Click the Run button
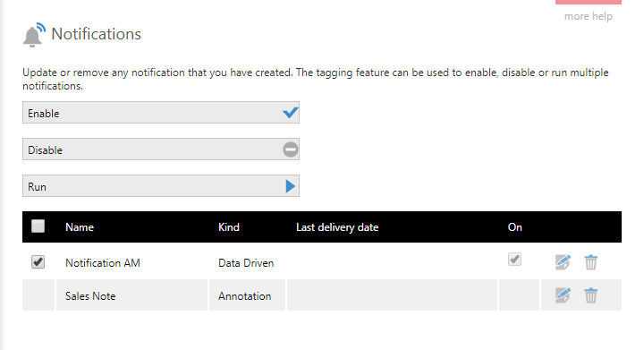This screenshot has height=350, width=644. tap(161, 186)
